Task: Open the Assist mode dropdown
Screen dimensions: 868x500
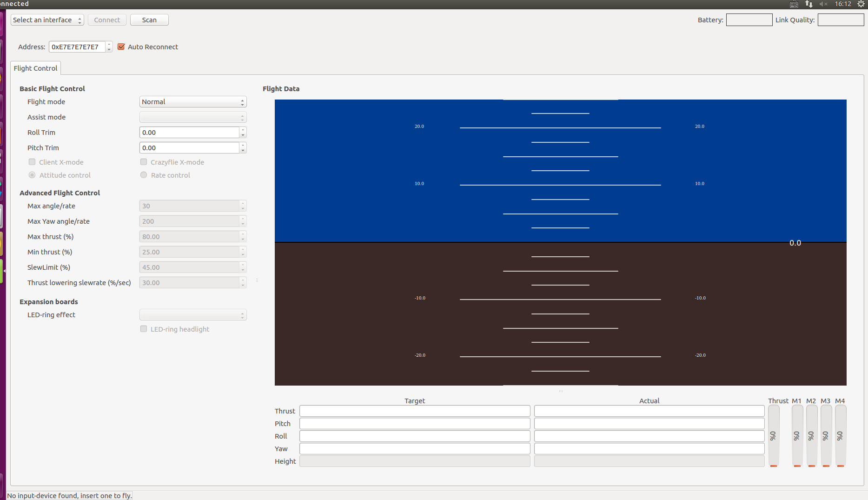Action: pos(192,117)
